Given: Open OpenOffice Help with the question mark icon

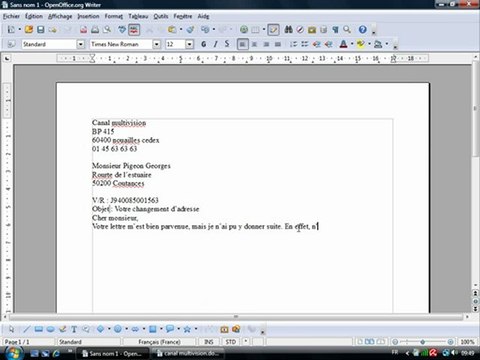Looking at the screenshot, I should 363,30.
